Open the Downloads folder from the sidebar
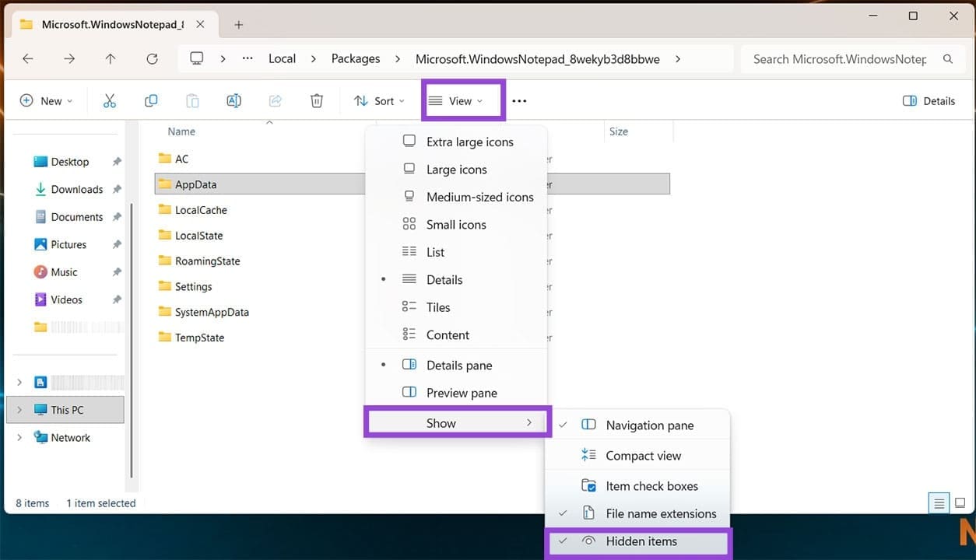Screen dimensions: 976x560 tap(75, 189)
